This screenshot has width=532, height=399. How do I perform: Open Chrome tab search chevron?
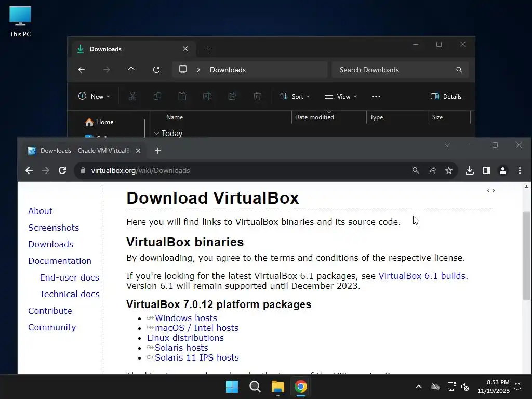click(x=447, y=145)
